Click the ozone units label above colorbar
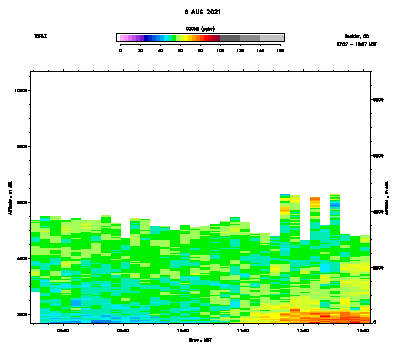 point(200,29)
